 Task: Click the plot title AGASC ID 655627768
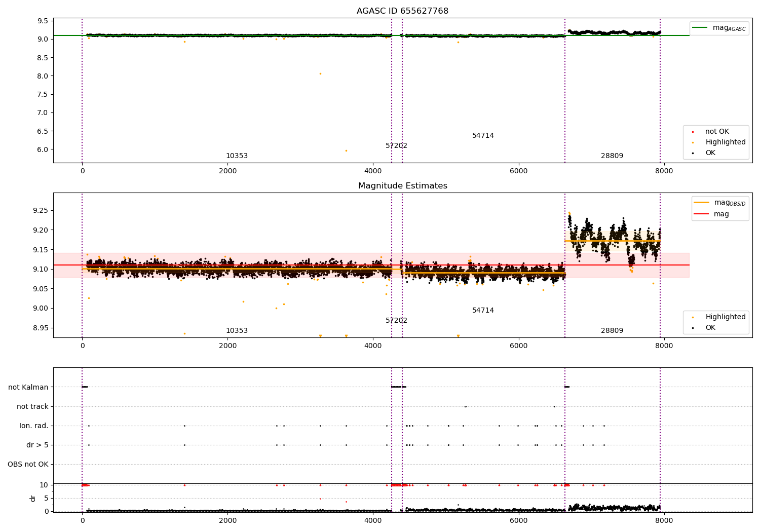pos(402,11)
